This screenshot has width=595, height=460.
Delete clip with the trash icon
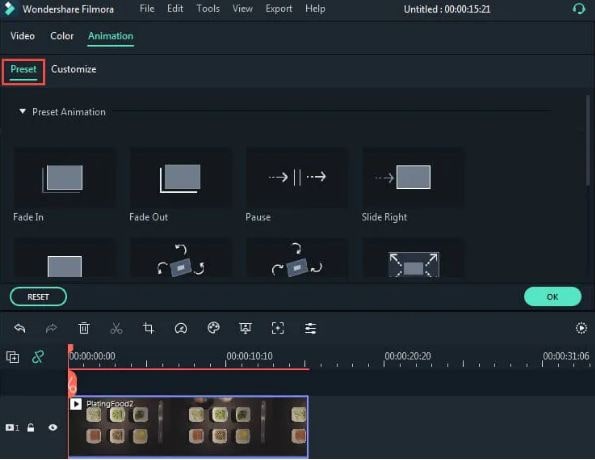coord(84,328)
